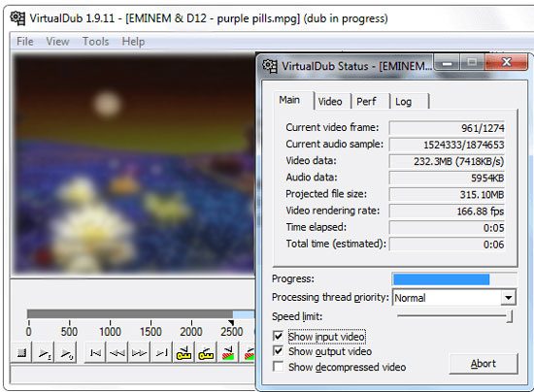Open the Processing thread priority dropdown

pos(508,298)
